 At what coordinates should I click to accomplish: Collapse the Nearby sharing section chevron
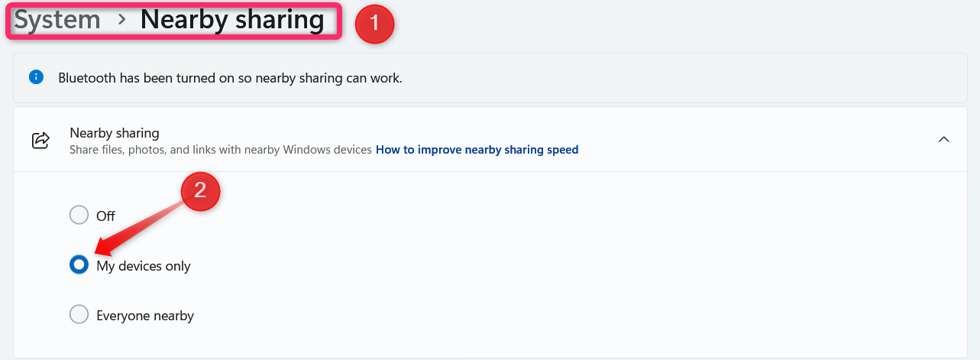click(x=943, y=139)
